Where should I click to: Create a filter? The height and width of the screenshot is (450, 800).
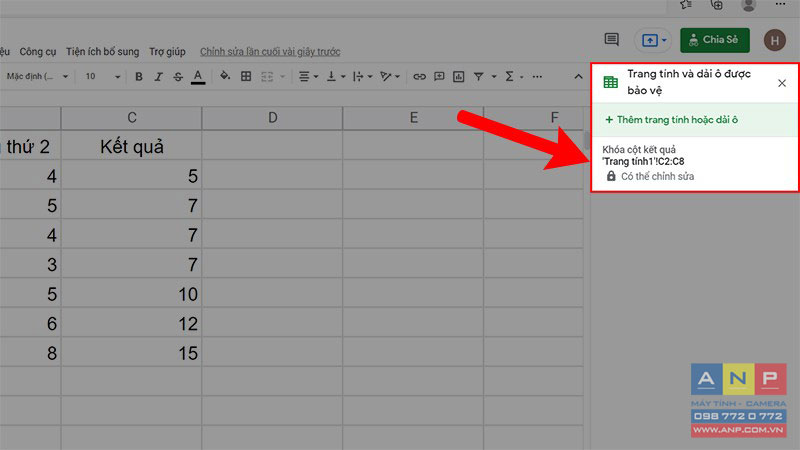point(479,77)
